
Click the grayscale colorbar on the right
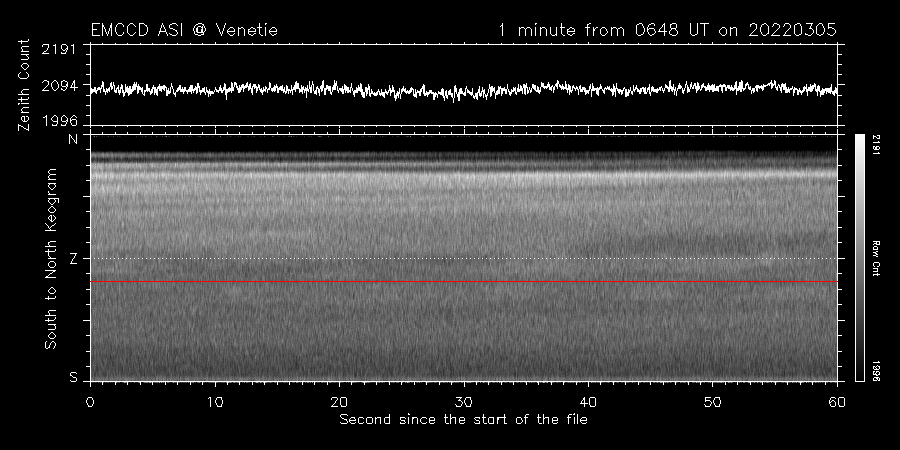pyautogui.click(x=860, y=257)
